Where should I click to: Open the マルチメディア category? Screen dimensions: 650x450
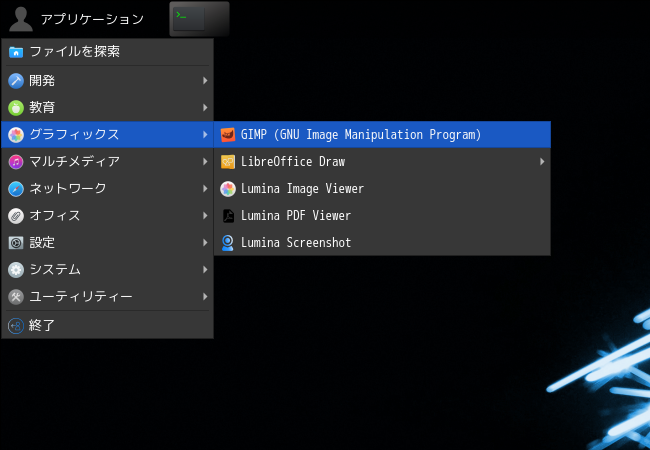pyautogui.click(x=107, y=162)
